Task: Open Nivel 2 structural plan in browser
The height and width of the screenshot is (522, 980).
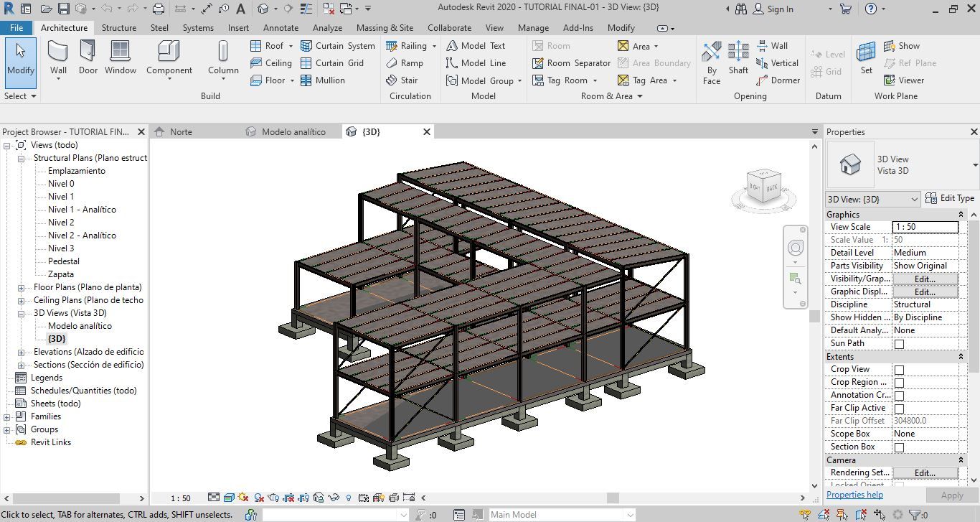Action: pyautogui.click(x=61, y=223)
